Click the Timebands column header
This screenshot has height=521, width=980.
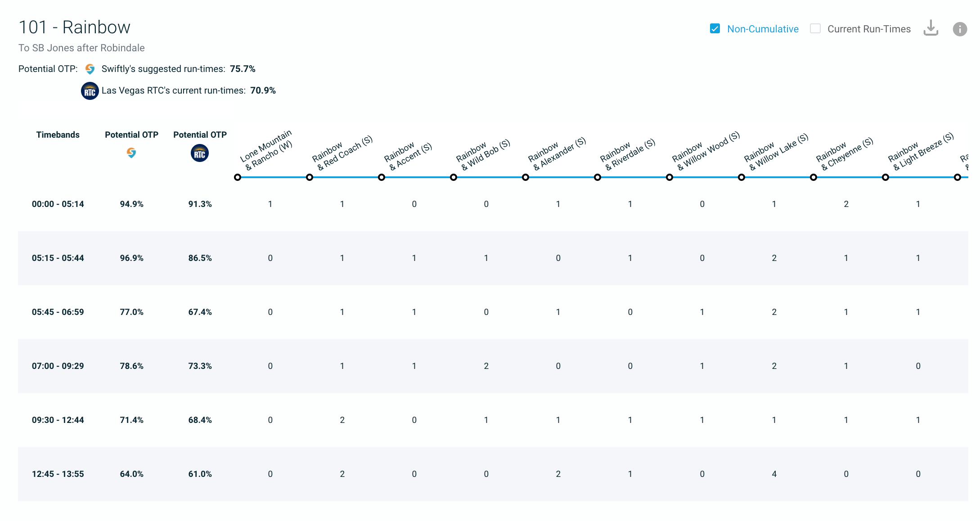pos(58,135)
